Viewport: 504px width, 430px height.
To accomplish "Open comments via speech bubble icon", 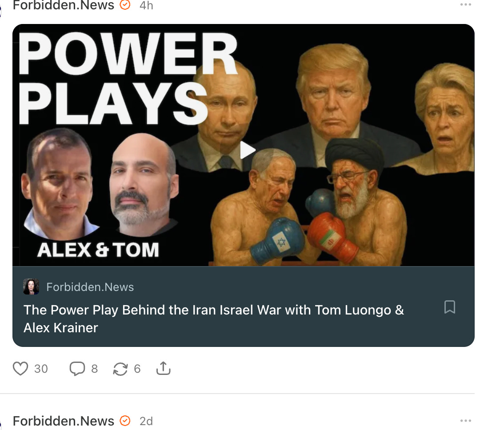I will 77,369.
